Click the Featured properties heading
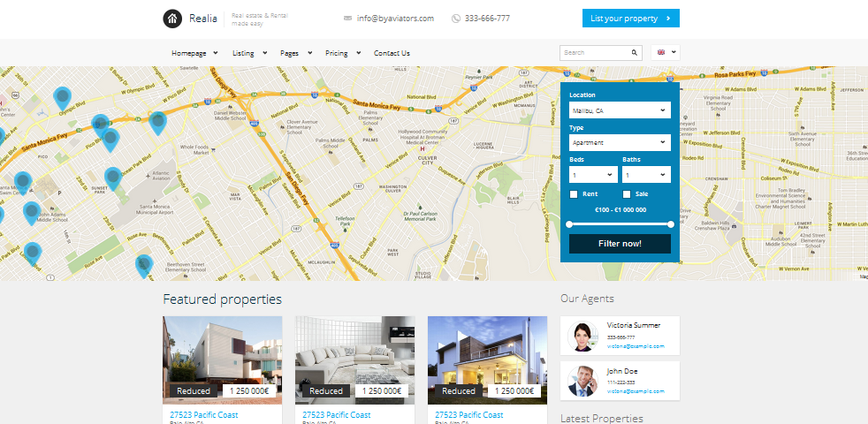This screenshot has height=424, width=868. 222,299
